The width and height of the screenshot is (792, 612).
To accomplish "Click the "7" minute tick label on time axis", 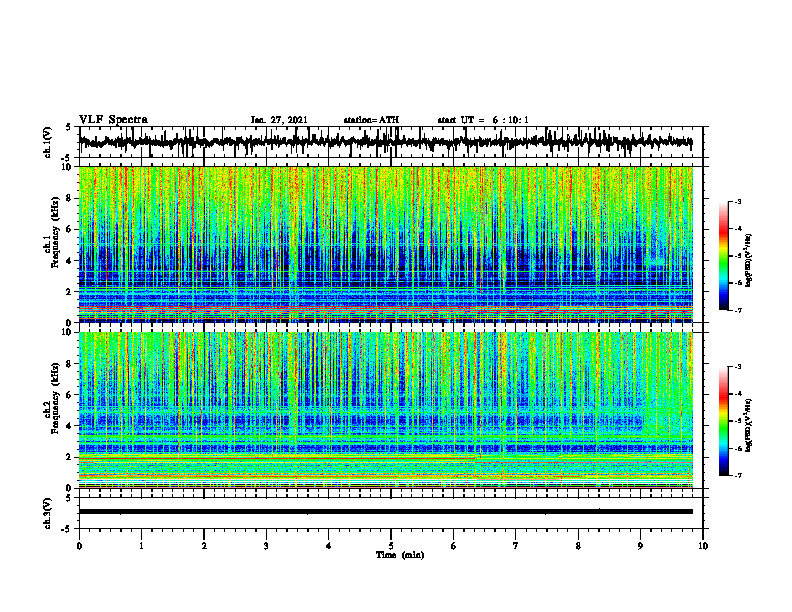I will pos(516,546).
